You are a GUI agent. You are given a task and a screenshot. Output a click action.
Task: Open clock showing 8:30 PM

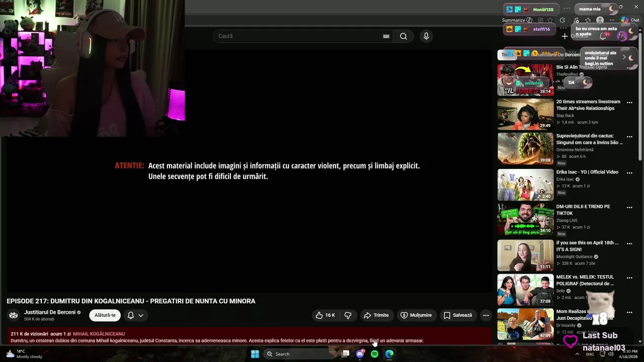click(629, 354)
